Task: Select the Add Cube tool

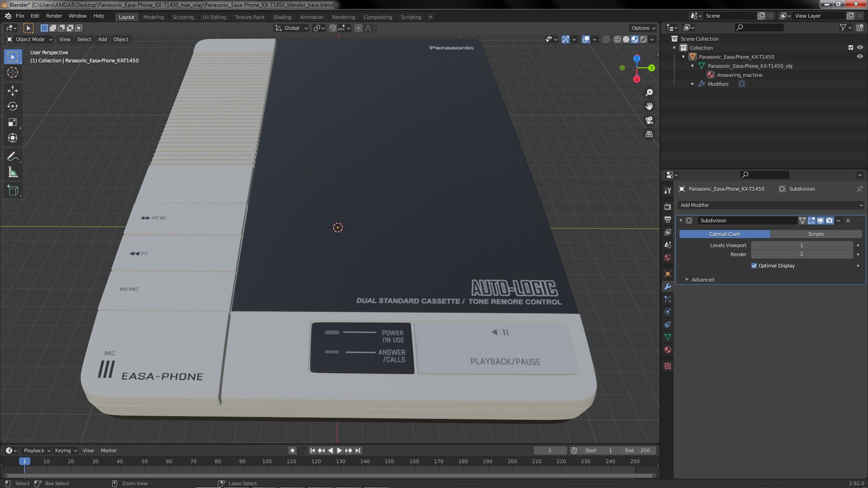Action: (13, 191)
